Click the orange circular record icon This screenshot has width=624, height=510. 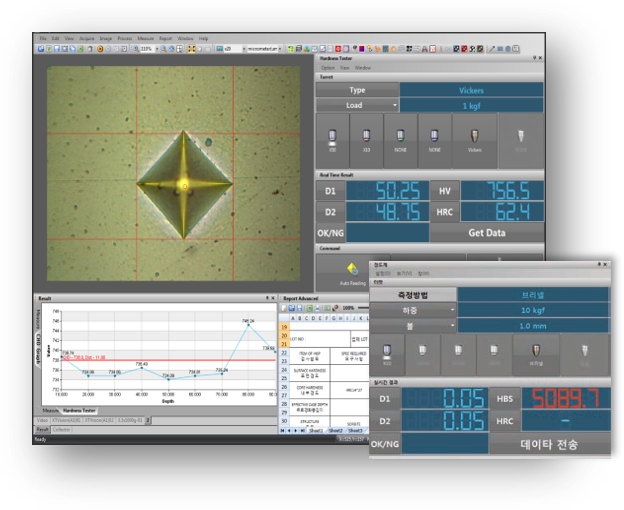pyautogui.click(x=100, y=49)
